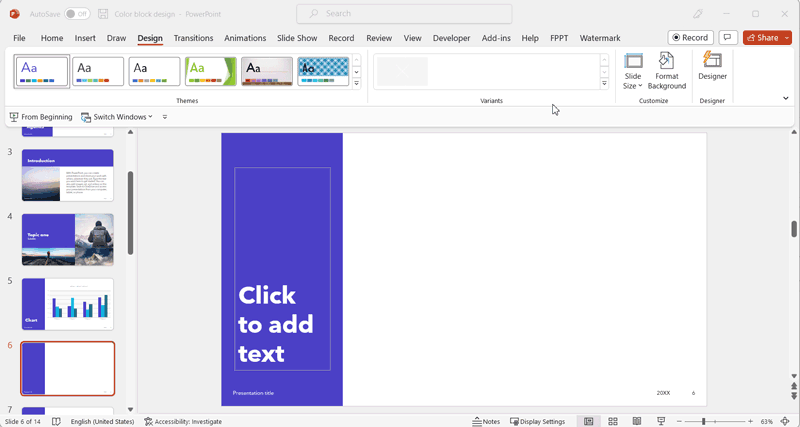Open the comments pane icon
800x427 pixels.
pyautogui.click(x=728, y=38)
